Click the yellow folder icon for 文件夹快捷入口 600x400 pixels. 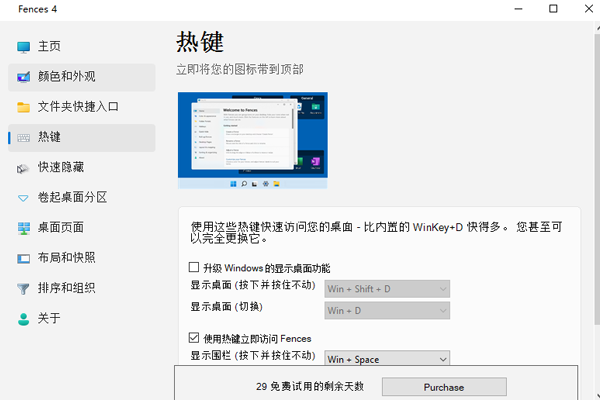[x=23, y=107]
